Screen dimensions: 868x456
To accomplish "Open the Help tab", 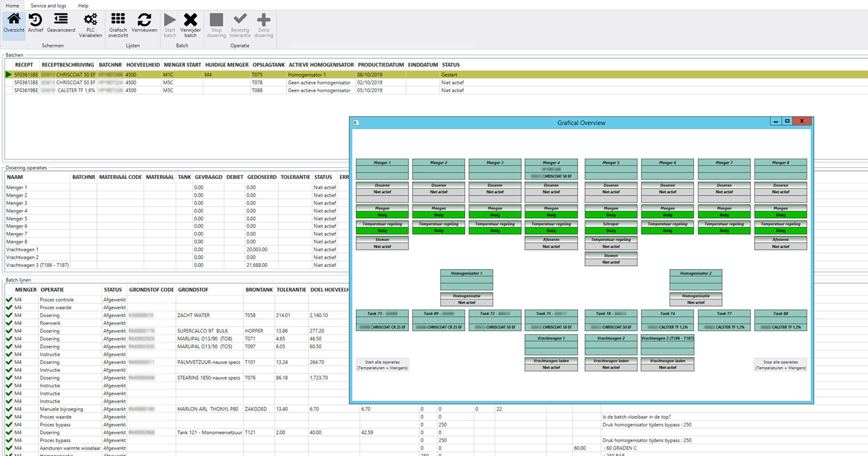I will pyautogui.click(x=83, y=5).
